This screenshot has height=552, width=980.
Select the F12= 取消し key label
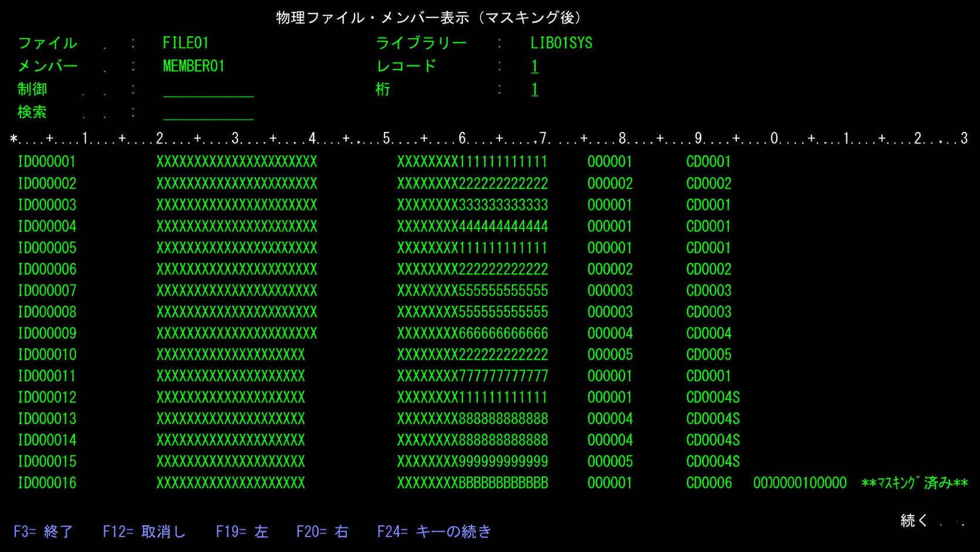pos(144,531)
